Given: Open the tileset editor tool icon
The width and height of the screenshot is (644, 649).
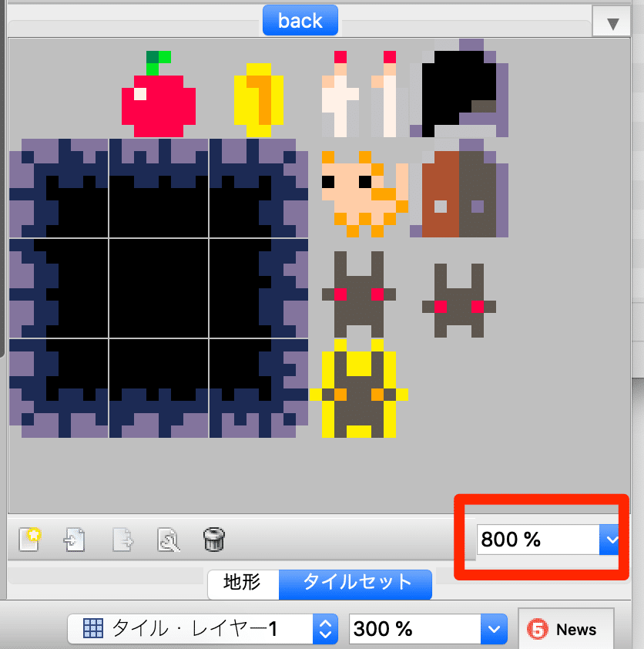Looking at the screenshot, I should [168, 540].
